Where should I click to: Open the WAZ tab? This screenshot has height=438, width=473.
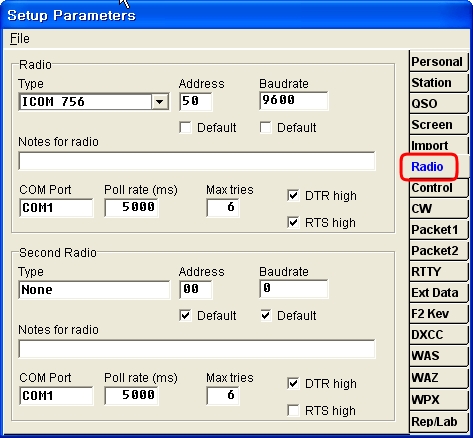click(x=438, y=378)
